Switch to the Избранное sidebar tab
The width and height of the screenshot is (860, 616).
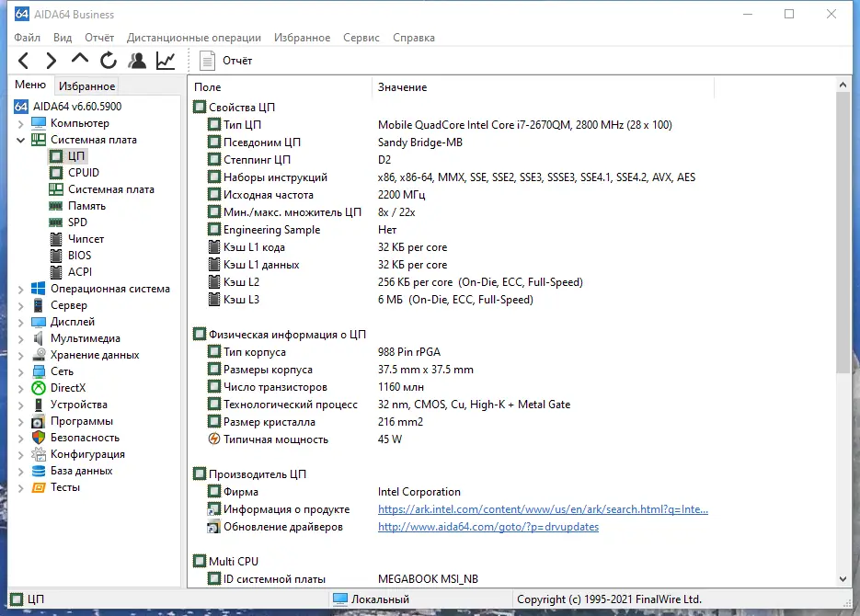[x=86, y=86]
